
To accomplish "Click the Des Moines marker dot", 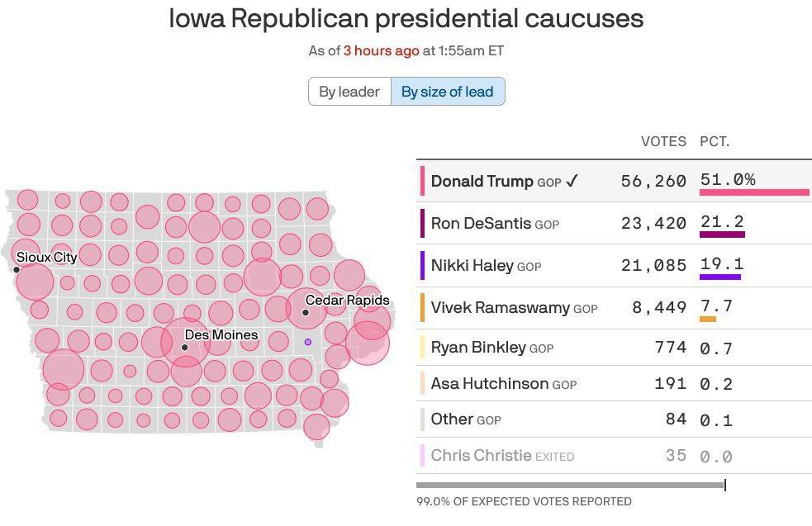I will click(x=185, y=348).
